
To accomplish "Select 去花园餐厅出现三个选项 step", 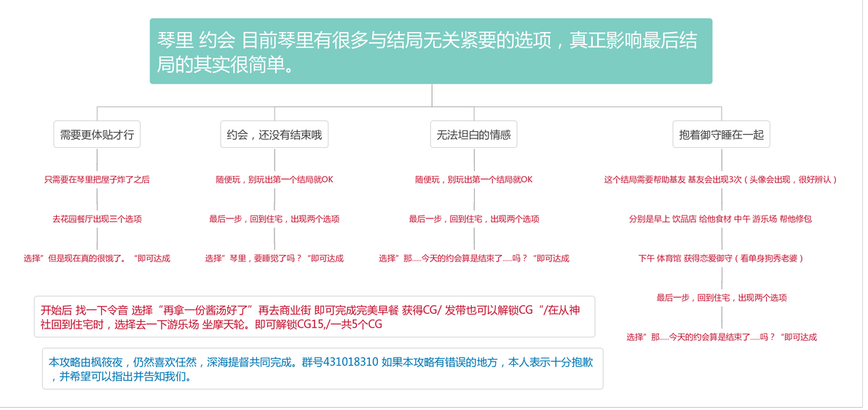I will [97, 219].
